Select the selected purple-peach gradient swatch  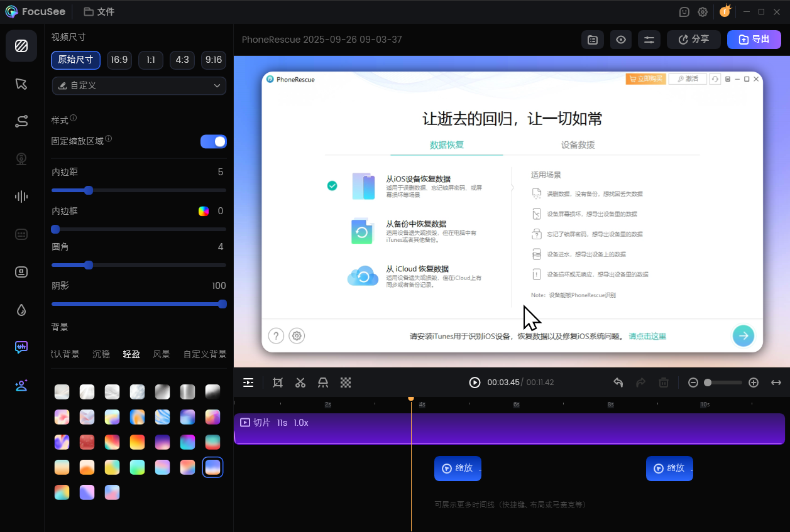click(x=212, y=467)
